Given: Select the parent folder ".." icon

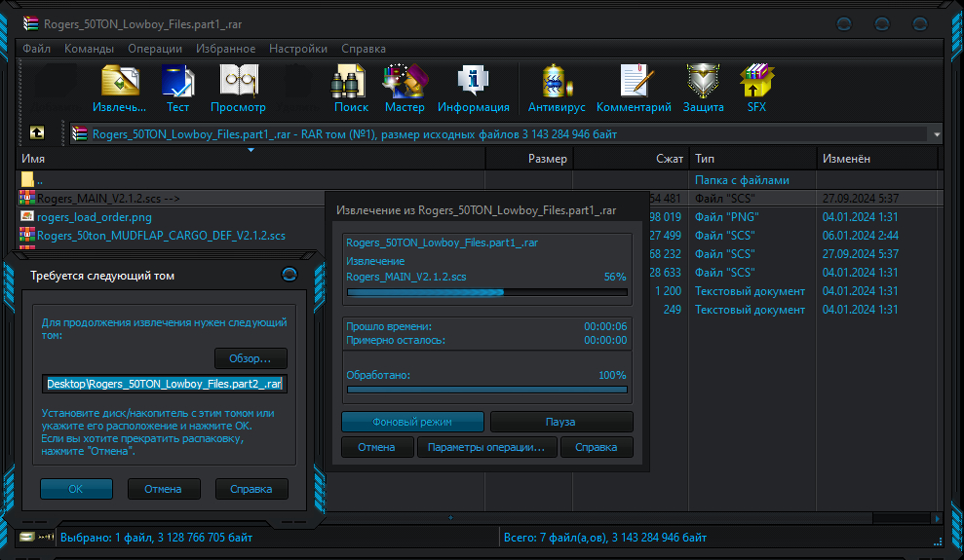Looking at the screenshot, I should (27, 180).
